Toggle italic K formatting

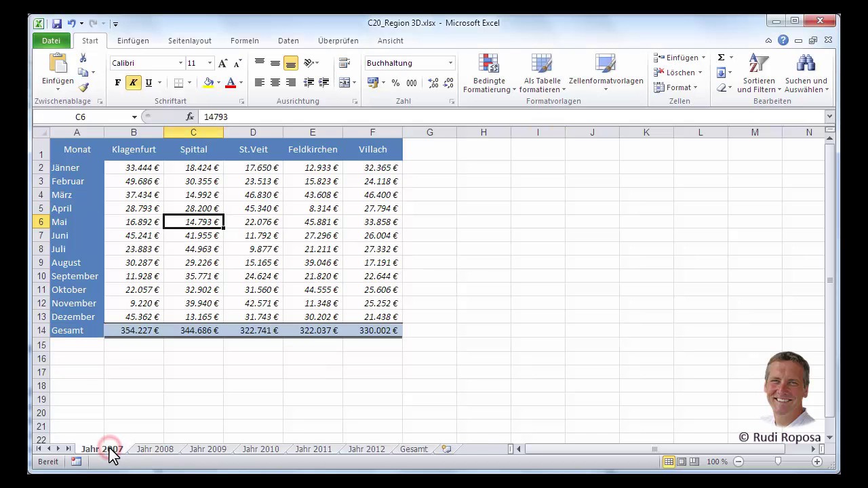[x=133, y=83]
